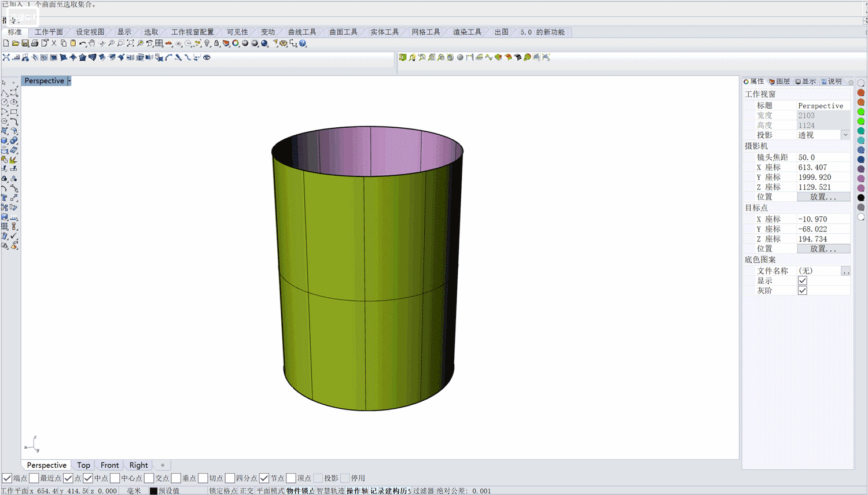
Task: Click the 标题 Perspective title field
Action: click(x=823, y=106)
